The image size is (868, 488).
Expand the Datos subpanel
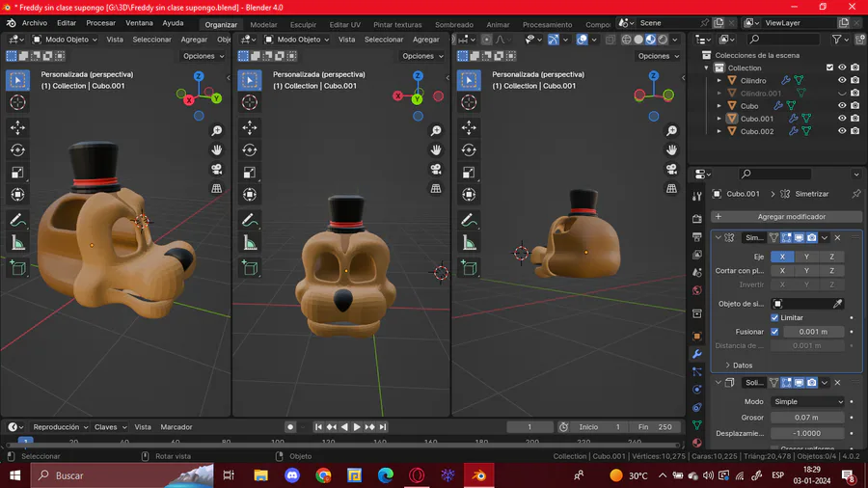coord(739,366)
